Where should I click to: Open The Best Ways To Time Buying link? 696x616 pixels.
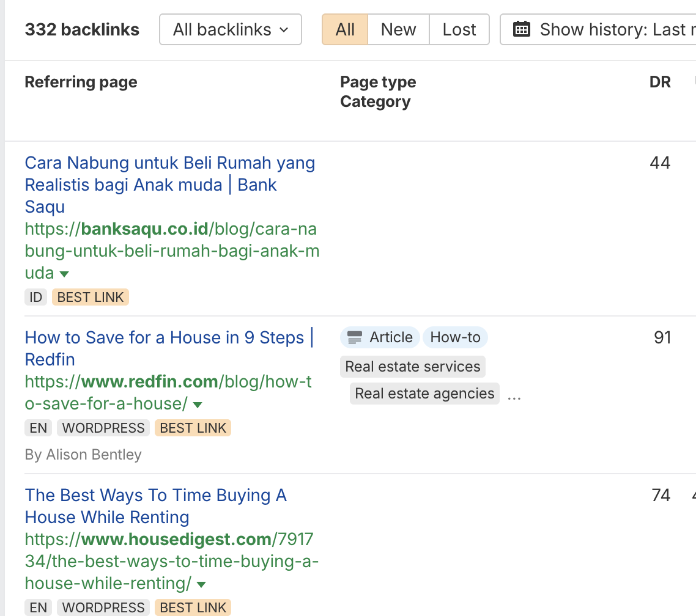point(155,496)
